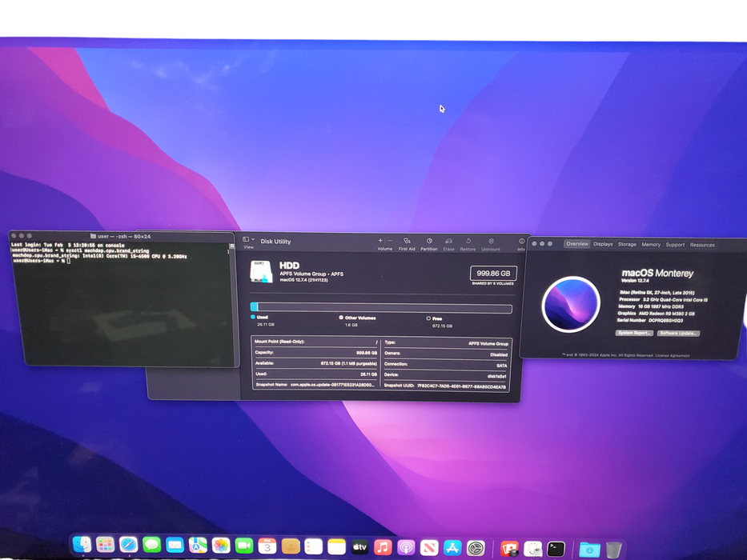The width and height of the screenshot is (747, 560).
Task: Click the Disk Utility icon in Dock
Action: coord(532,549)
